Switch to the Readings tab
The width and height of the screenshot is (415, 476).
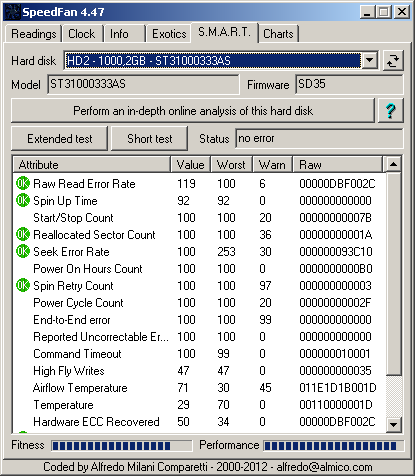(33, 34)
